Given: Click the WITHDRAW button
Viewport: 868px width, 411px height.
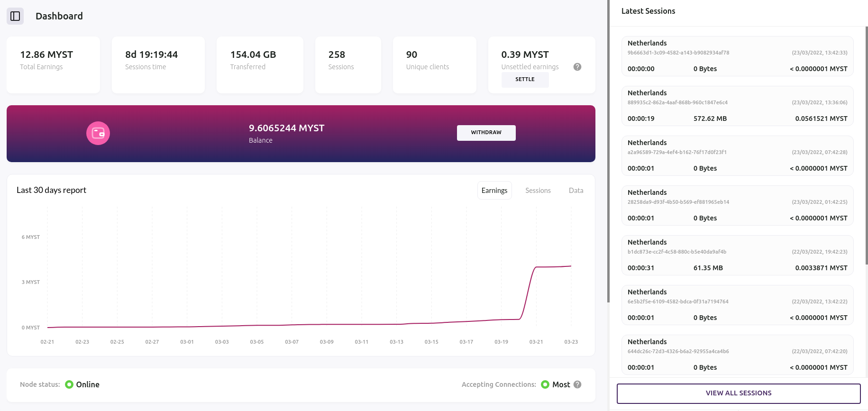Looking at the screenshot, I should click(486, 133).
